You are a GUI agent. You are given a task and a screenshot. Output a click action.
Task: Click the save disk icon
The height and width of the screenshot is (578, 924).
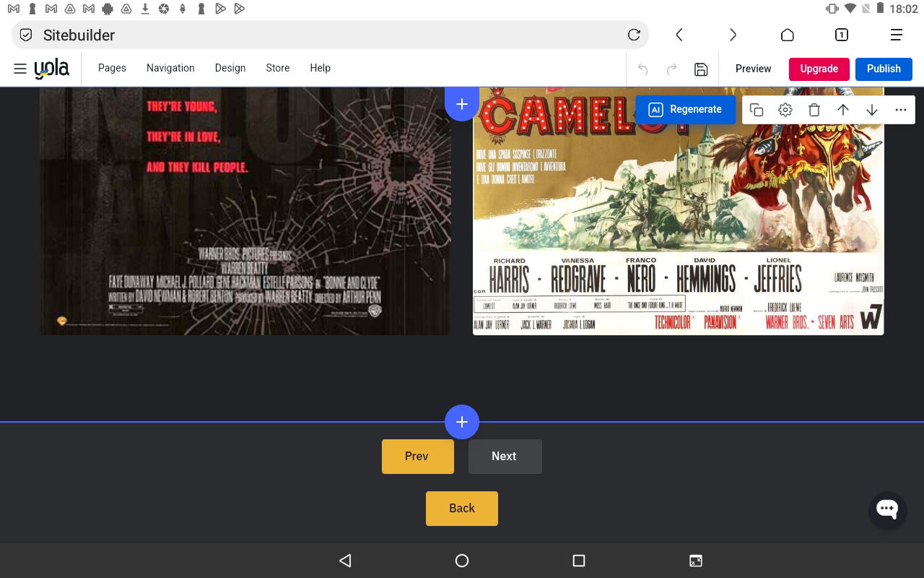tap(701, 69)
